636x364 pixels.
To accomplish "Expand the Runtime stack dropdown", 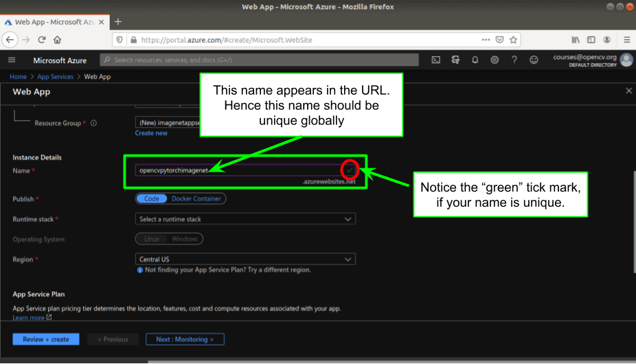I will click(x=245, y=219).
